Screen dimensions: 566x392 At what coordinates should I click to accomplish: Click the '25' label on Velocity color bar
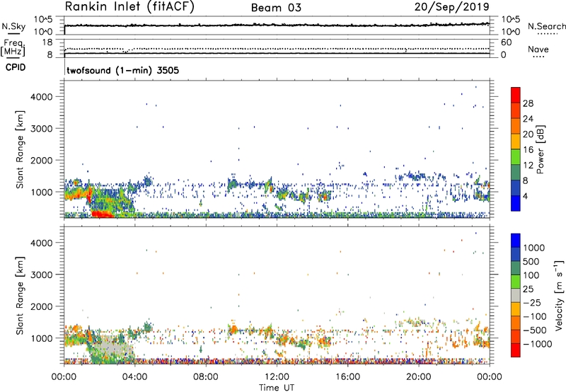(528, 289)
